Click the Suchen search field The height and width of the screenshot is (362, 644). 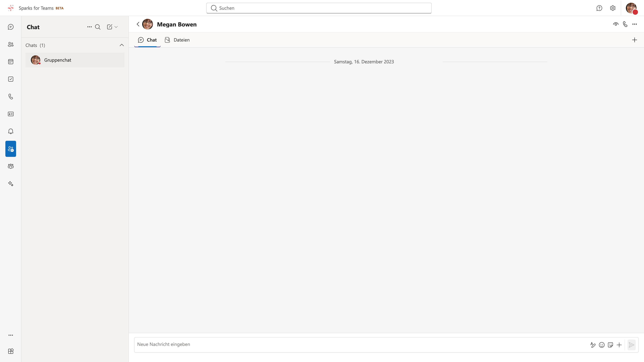coord(319,8)
